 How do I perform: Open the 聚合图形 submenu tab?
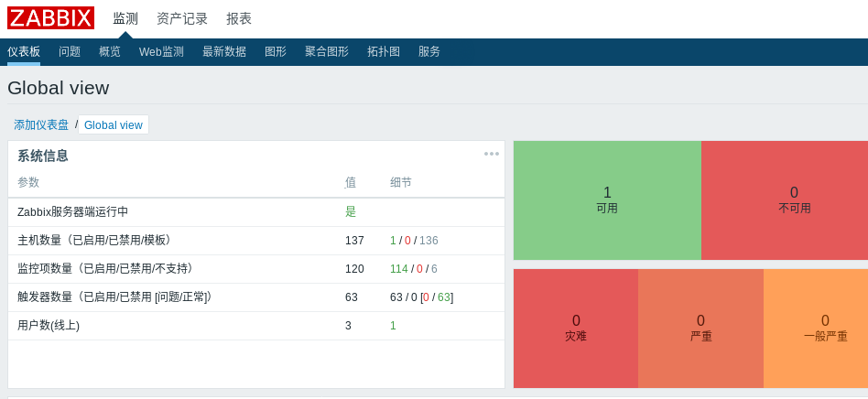click(x=327, y=52)
